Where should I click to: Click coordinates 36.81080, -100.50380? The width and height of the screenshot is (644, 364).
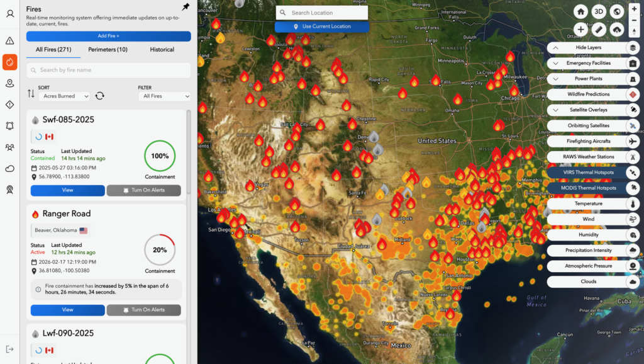pyautogui.click(x=64, y=271)
